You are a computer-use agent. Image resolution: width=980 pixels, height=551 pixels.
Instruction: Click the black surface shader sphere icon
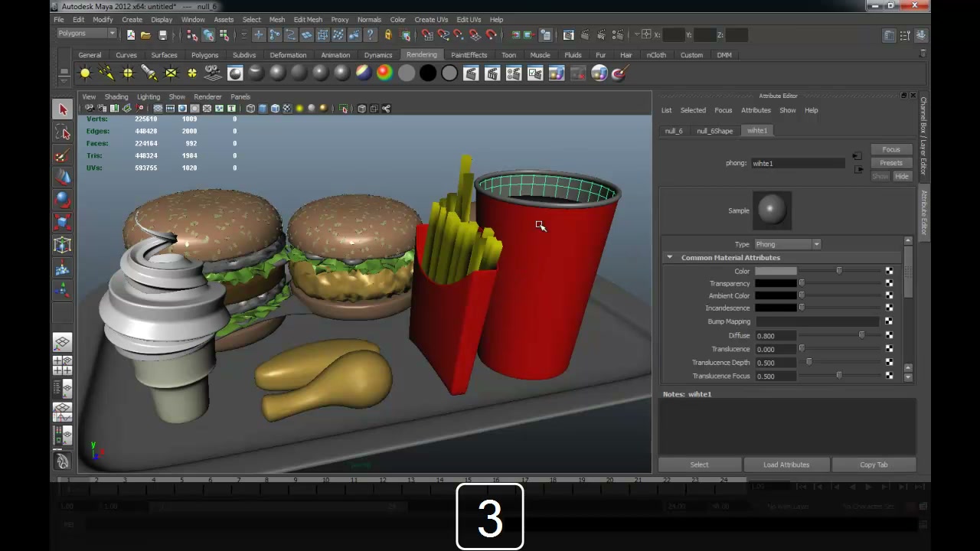[x=428, y=73]
